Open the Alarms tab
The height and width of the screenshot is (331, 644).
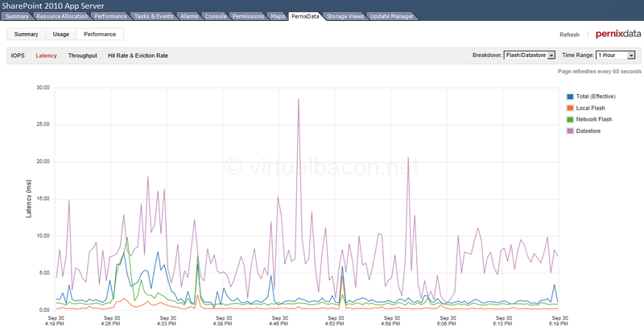click(x=189, y=16)
